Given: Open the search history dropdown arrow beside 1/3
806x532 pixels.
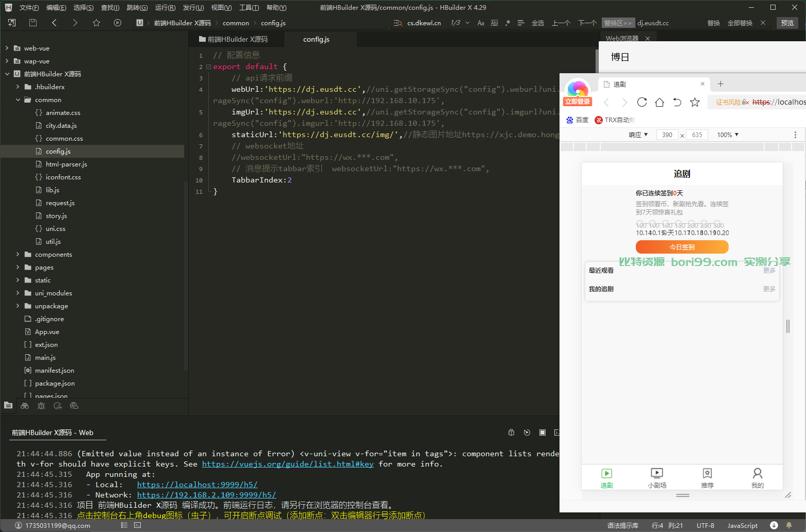Looking at the screenshot, I should [467, 23].
